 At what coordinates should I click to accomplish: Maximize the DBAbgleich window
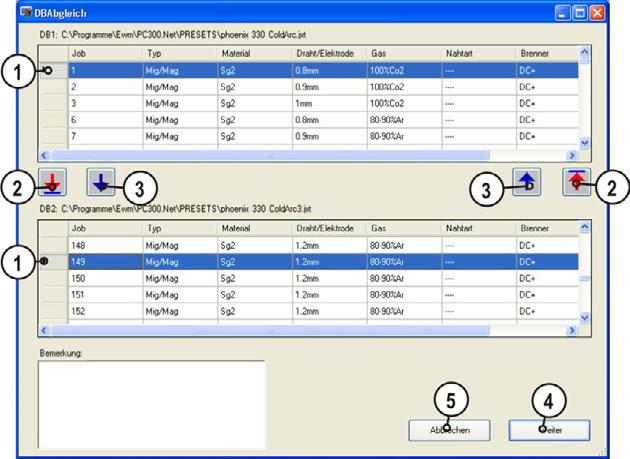580,13
